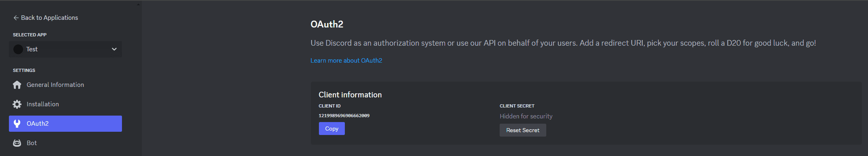The height and width of the screenshot is (156, 868).
Task: Click the CLIENT SECRET label
Action: 517,106
